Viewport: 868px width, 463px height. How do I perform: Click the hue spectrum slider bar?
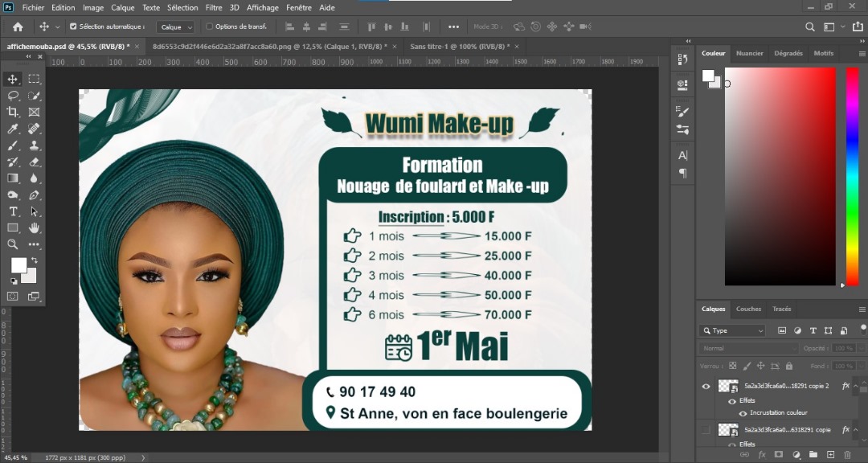coord(852,175)
